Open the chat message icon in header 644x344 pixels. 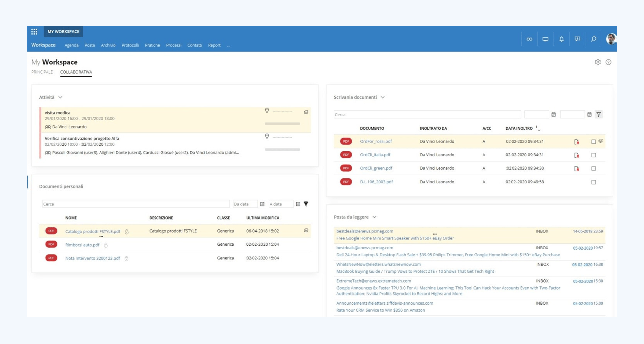(577, 39)
